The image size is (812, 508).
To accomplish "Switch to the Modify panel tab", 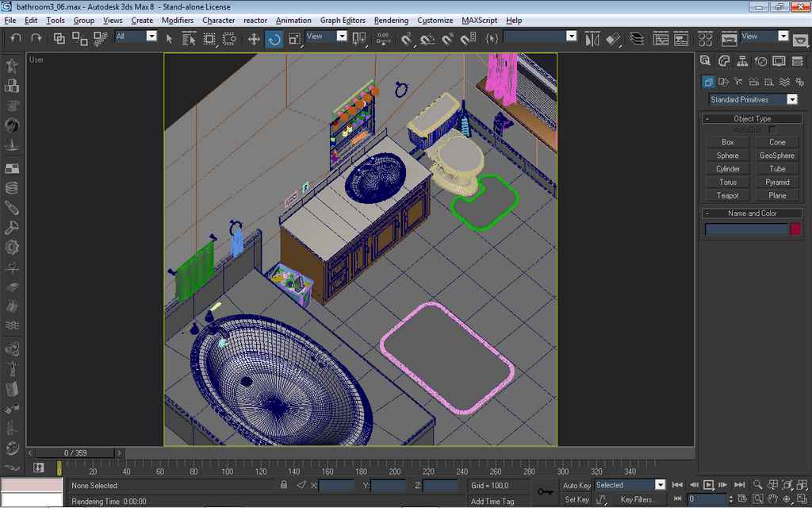I will pyautogui.click(x=724, y=61).
